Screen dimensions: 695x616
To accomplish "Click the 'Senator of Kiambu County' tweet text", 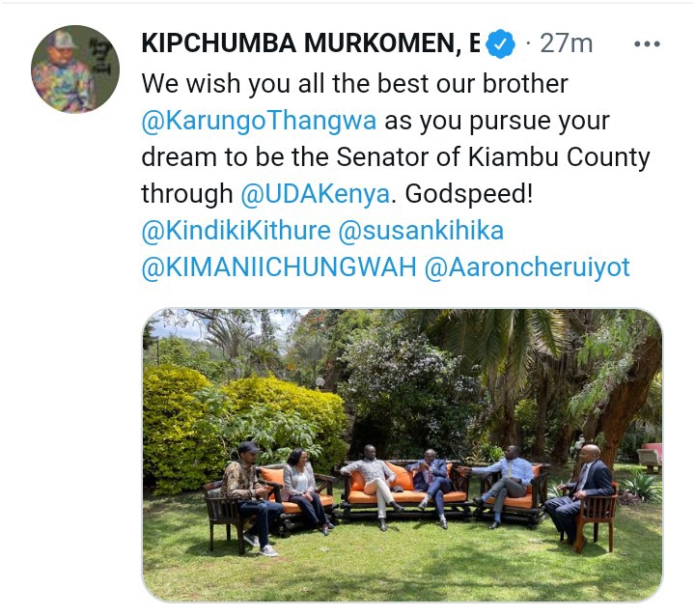I will [x=493, y=157].
